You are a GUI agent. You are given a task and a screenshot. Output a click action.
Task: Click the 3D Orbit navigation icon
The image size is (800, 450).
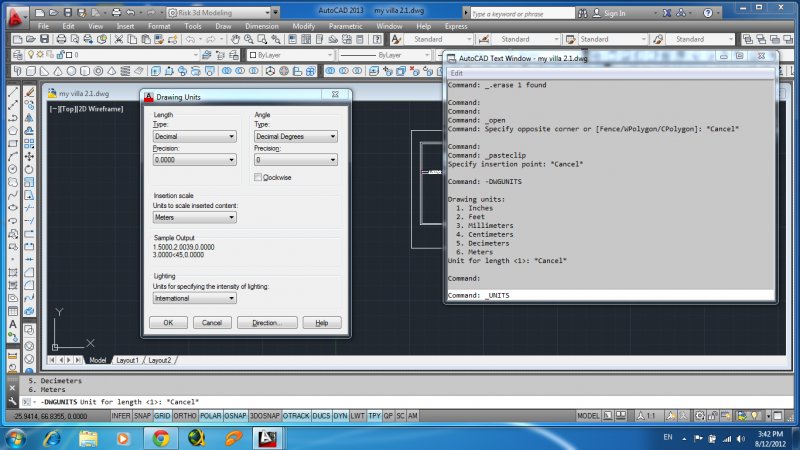click(270, 71)
